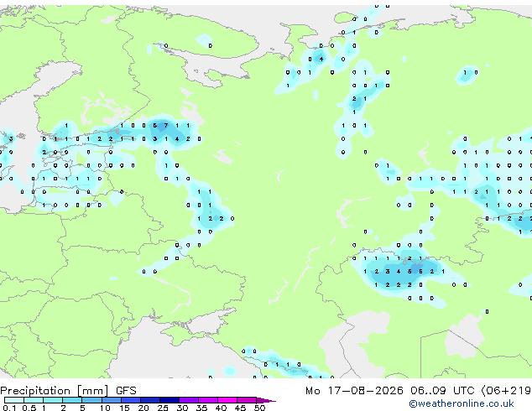Click the 25 to 30 mm dark blue swatch

170,400
